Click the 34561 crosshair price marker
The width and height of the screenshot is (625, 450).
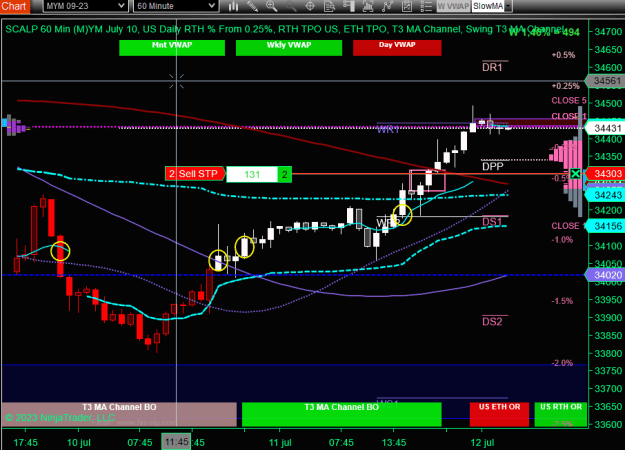point(606,81)
